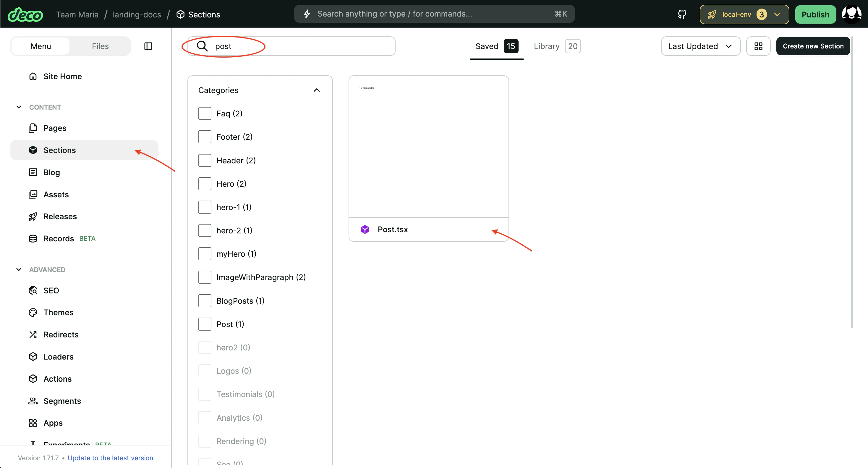Open the Last Updated sort dropdown
This screenshot has height=468, width=868.
click(x=700, y=46)
